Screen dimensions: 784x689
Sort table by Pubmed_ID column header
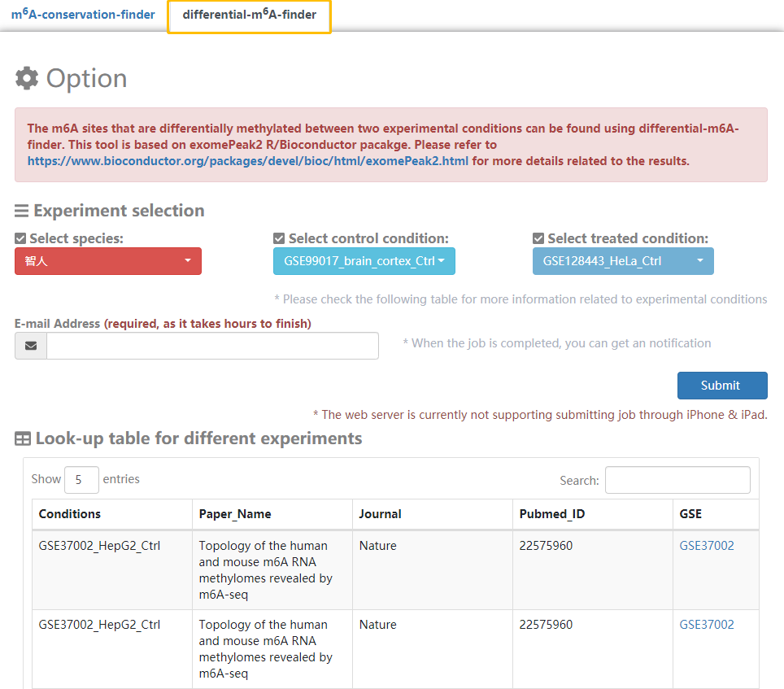click(x=551, y=514)
